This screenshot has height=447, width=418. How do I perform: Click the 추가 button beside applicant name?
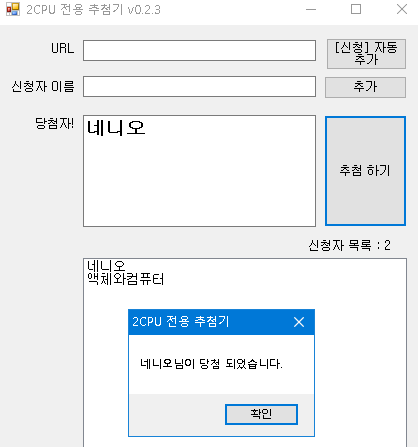365,87
